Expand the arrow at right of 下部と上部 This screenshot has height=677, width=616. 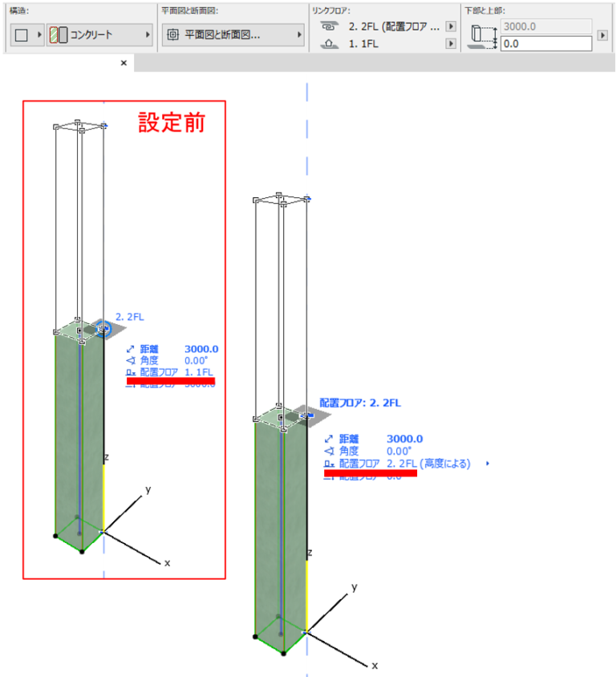click(602, 35)
